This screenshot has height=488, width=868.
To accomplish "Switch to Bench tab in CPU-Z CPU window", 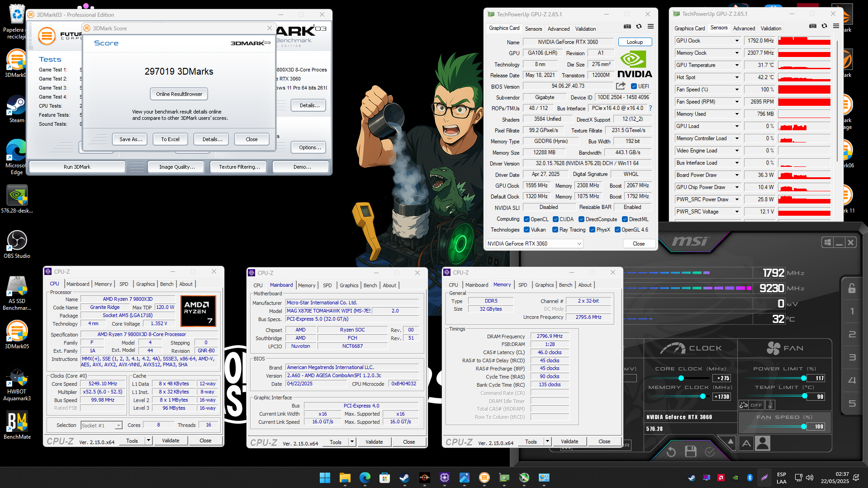I will (166, 284).
